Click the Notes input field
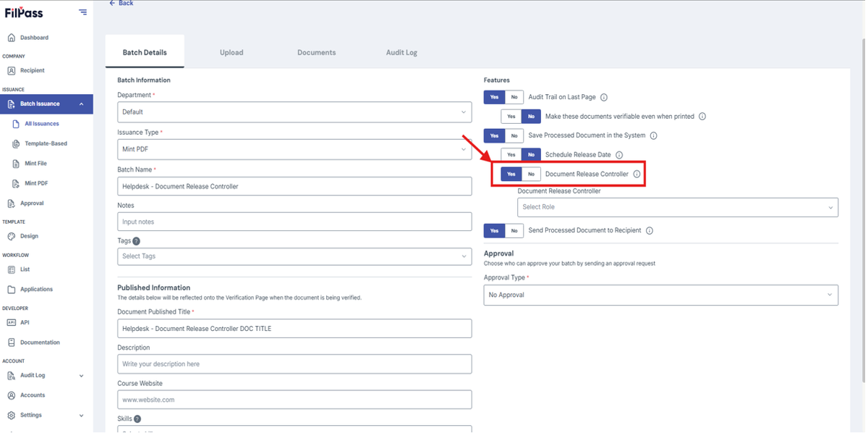 coord(294,222)
